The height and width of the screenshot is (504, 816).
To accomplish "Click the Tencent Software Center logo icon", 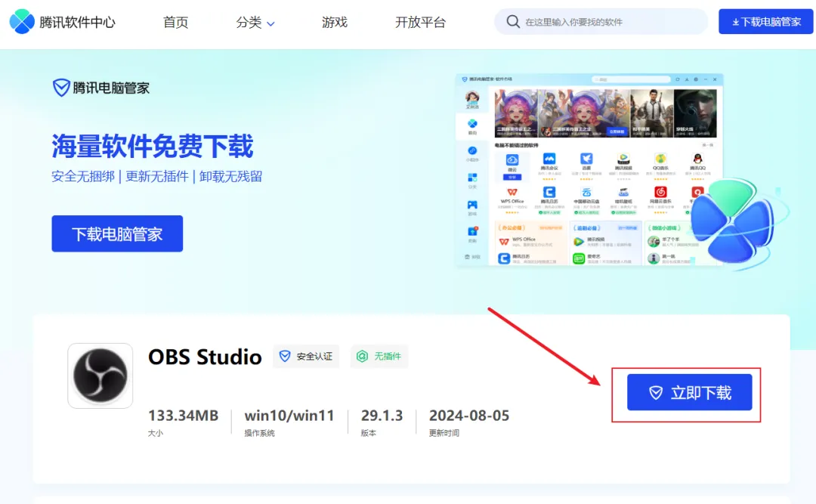I will 22,22.
